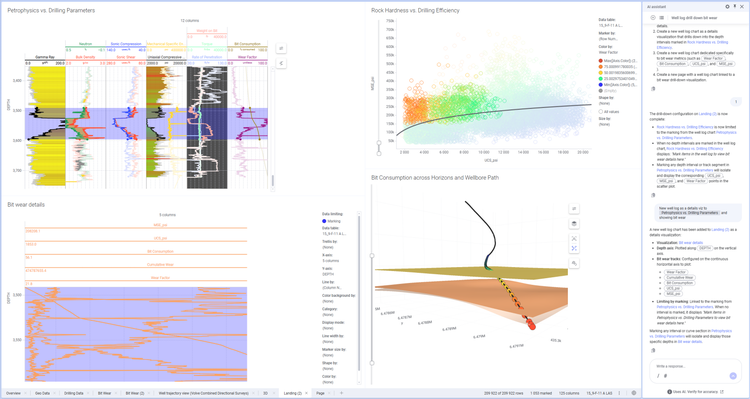The height and width of the screenshot is (399, 750).
Task: Click the red Max color legend swatch
Action: tap(601, 61)
